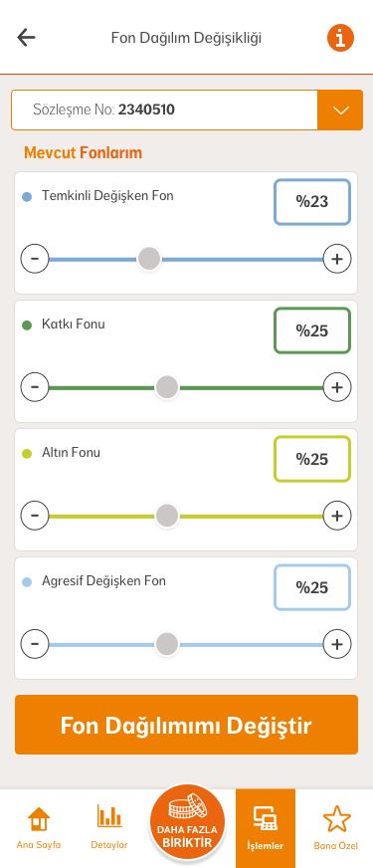The width and height of the screenshot is (373, 868).
Task: Open the orange info icon
Action: (340, 38)
